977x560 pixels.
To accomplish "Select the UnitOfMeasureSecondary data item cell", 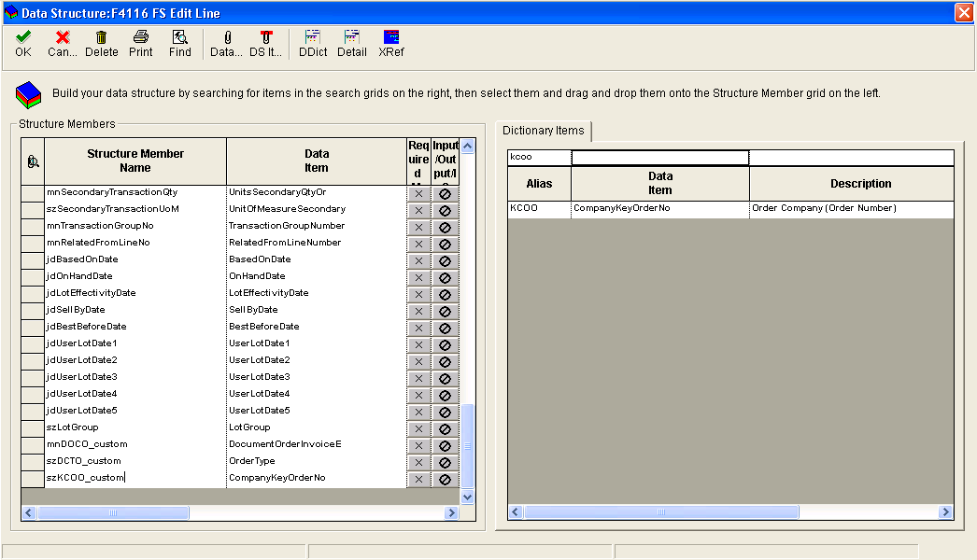I will click(x=317, y=209).
